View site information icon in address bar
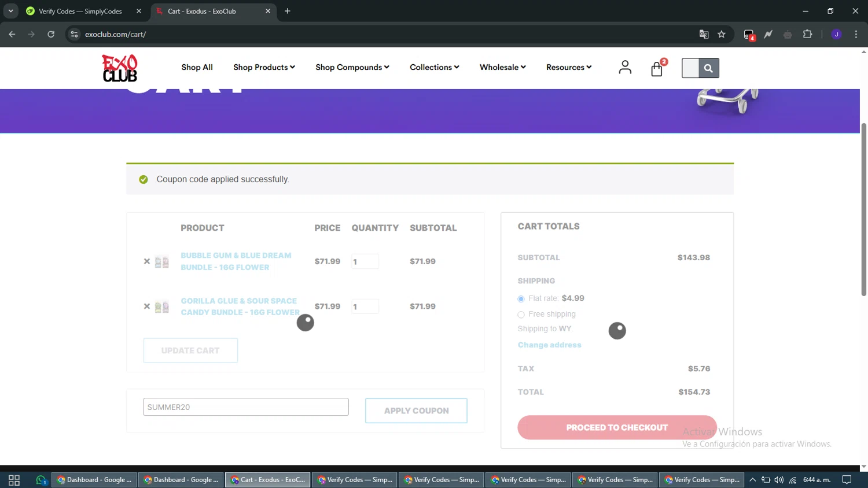The image size is (868, 488). [x=74, y=34]
